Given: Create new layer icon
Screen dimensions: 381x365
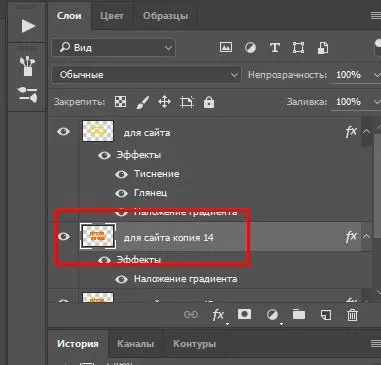Looking at the screenshot, I should click(326, 314).
